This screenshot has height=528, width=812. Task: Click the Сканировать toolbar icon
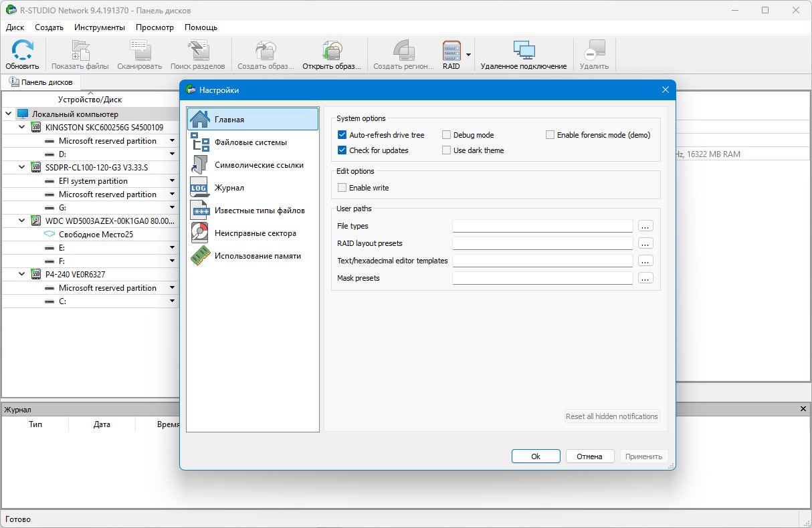point(139,50)
